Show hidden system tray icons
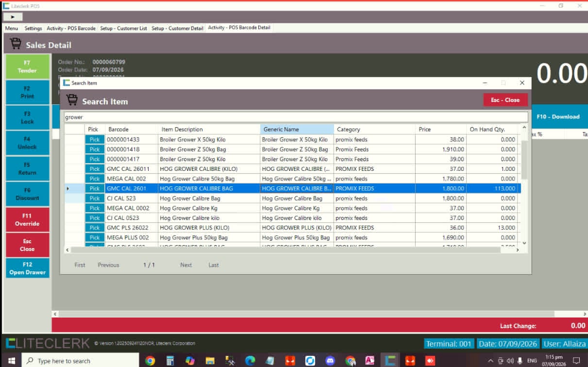Screen dimensions: 588x367 pos(490,361)
